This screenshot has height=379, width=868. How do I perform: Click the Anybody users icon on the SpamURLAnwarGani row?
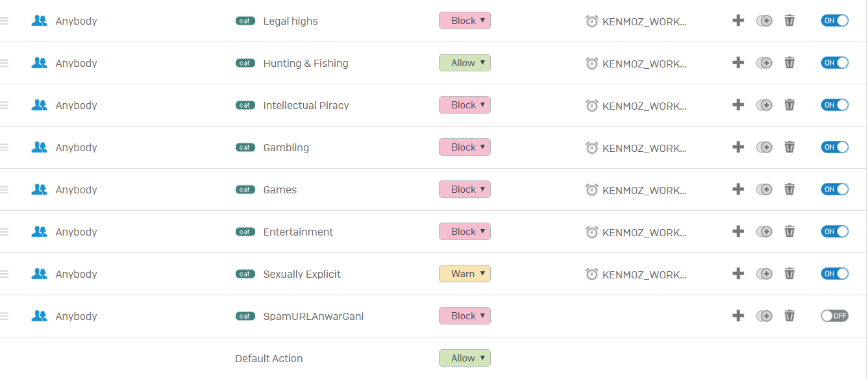(x=39, y=316)
